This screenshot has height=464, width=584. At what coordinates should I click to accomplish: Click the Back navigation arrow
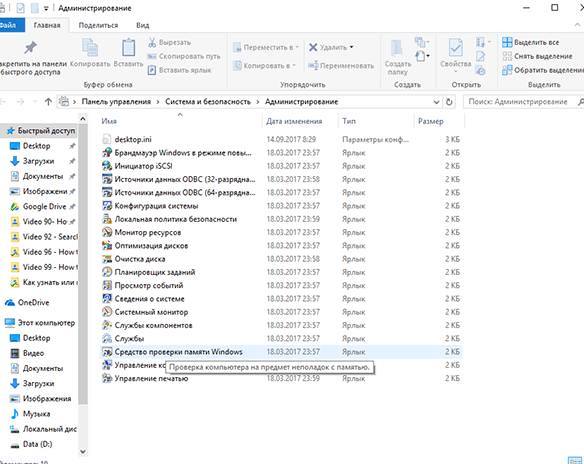[4, 102]
